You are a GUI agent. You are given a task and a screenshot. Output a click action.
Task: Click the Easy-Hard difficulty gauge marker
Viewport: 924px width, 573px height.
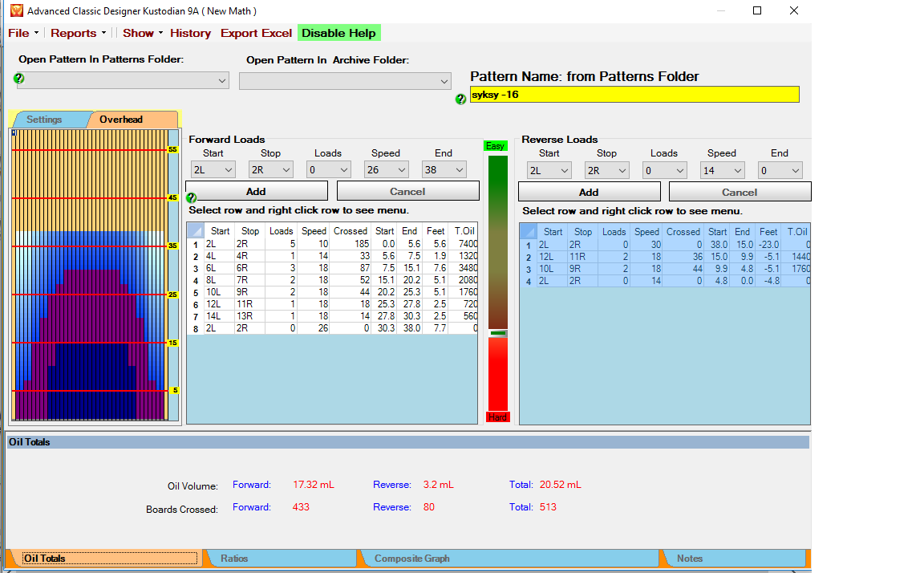point(498,333)
